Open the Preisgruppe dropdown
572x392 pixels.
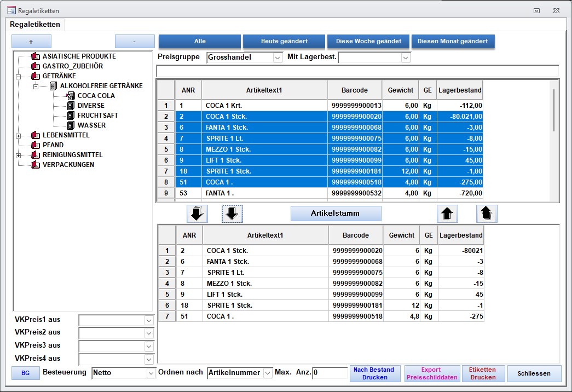(277, 57)
